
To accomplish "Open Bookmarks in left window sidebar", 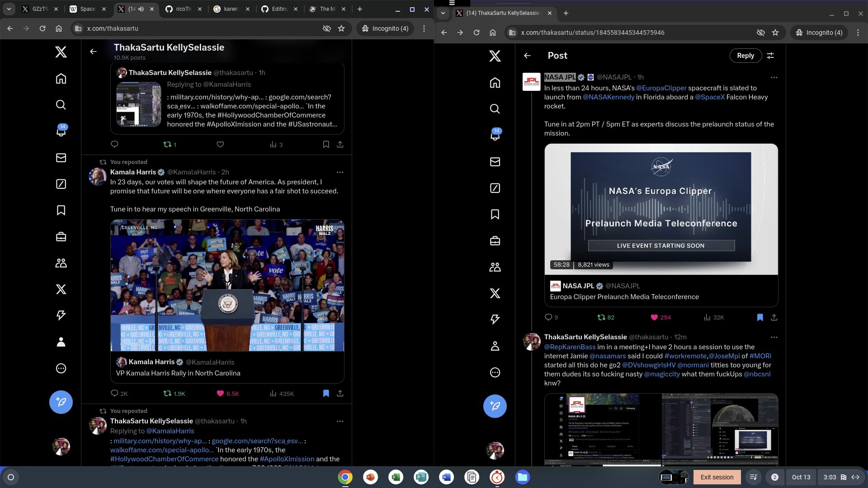I will pyautogui.click(x=61, y=210).
